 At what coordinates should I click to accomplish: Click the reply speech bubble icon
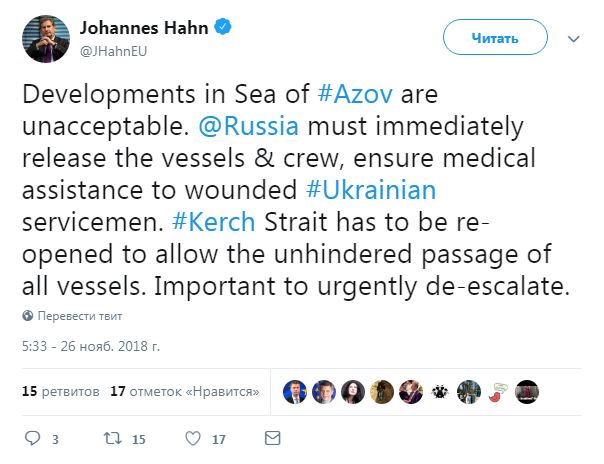[32, 438]
